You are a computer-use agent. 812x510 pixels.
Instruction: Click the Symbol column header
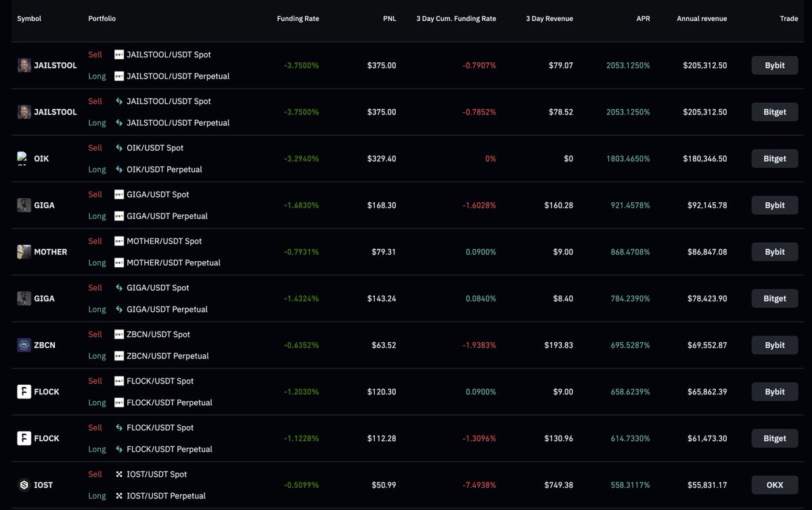[x=29, y=19]
